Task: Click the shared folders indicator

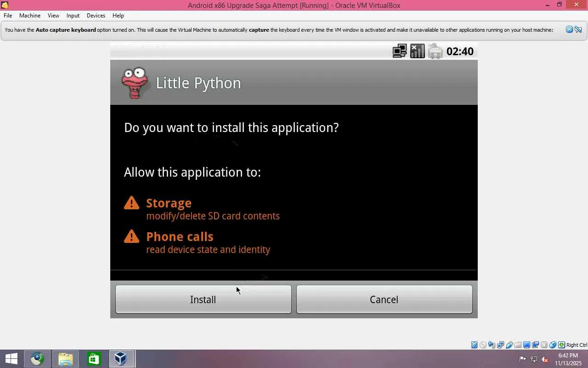Action: pyautogui.click(x=518, y=345)
